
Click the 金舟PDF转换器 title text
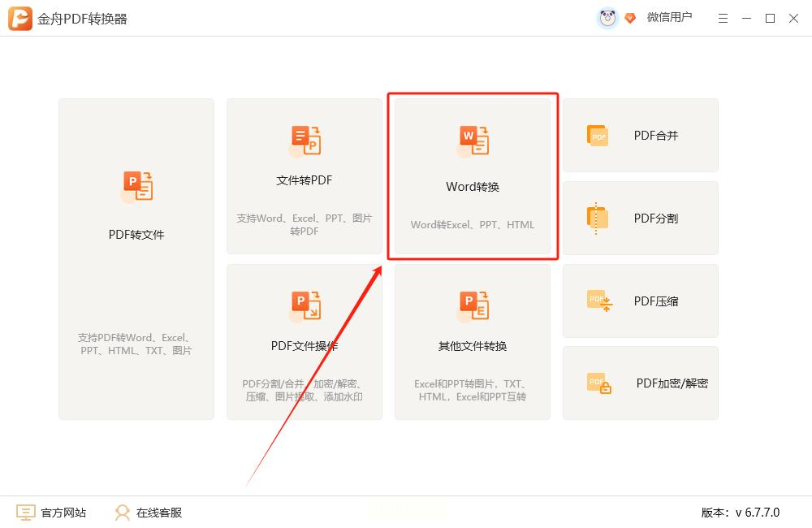coord(82,19)
